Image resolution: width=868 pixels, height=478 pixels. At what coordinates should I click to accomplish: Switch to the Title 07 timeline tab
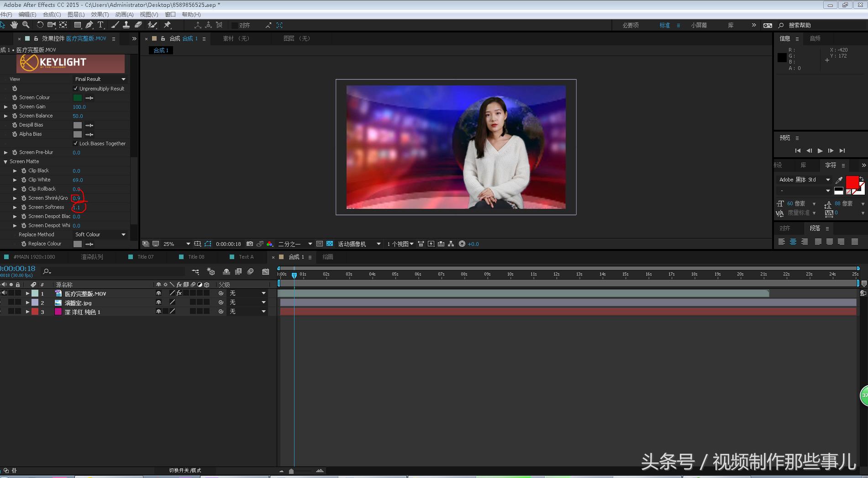[145, 257]
